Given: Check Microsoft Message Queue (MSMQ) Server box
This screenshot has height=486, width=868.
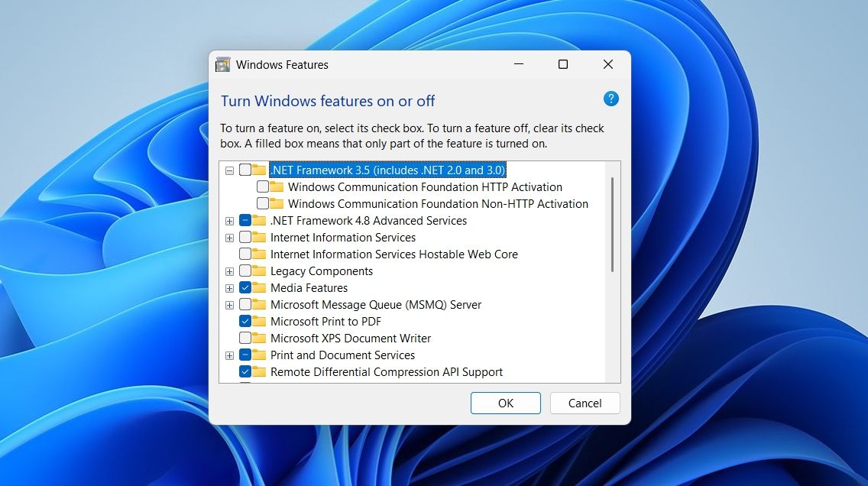Looking at the screenshot, I should click(x=245, y=304).
